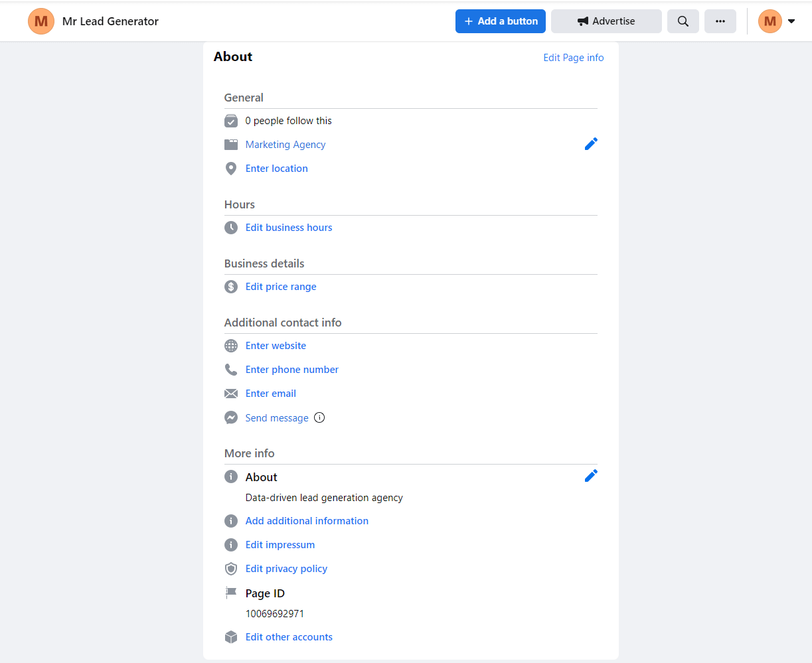
Task: Click Enter phone number
Action: pos(291,369)
